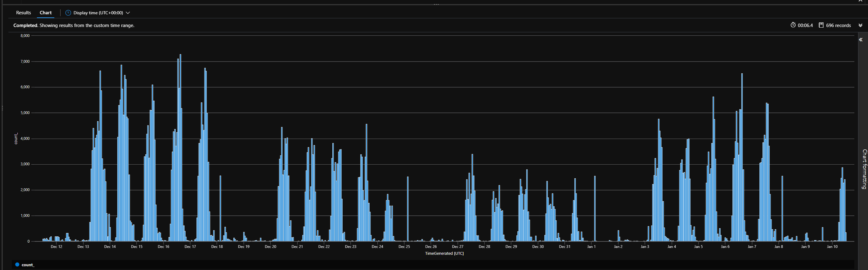Viewport: 868px width, 270px height.
Task: Click the 00:06.4 elapsed time value
Action: 805,25
